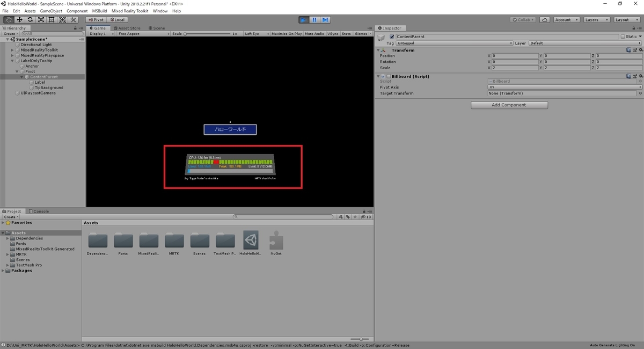Switch to the Scene tab
Viewport: 644px width, 349px height.
point(156,28)
